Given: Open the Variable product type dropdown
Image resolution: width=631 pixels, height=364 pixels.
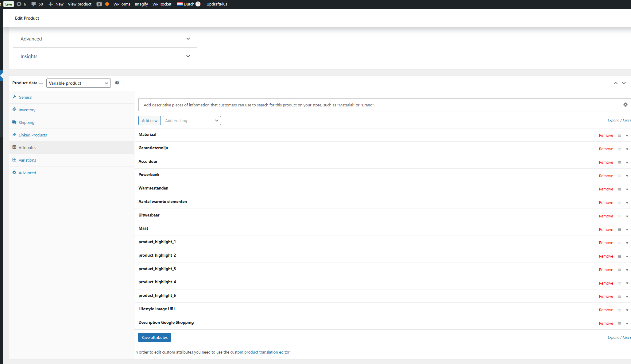Looking at the screenshot, I should [x=79, y=83].
